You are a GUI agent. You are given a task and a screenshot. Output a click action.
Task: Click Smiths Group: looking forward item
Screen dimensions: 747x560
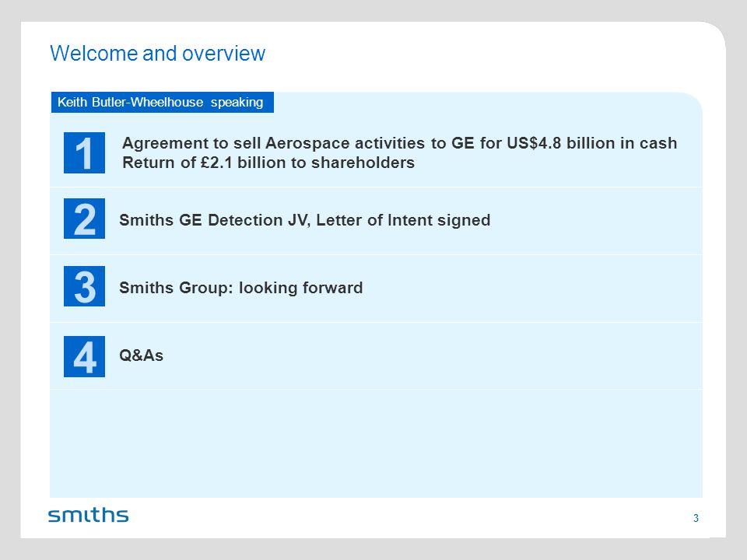241,288
